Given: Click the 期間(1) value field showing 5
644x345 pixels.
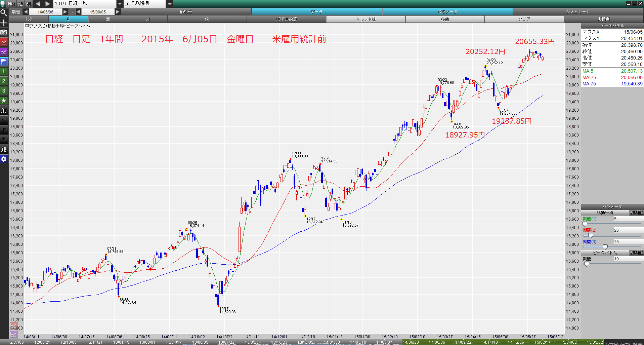Looking at the screenshot, I should pos(628,219).
